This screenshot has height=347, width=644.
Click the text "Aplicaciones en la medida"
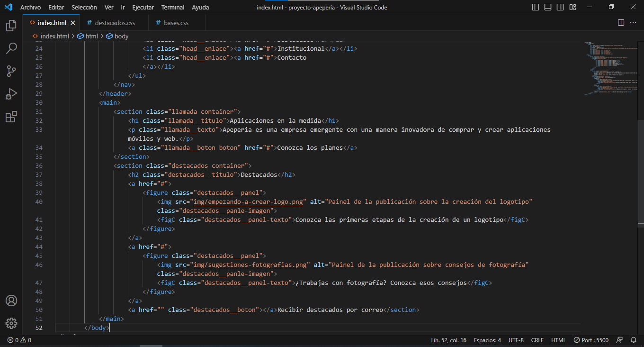(276, 120)
